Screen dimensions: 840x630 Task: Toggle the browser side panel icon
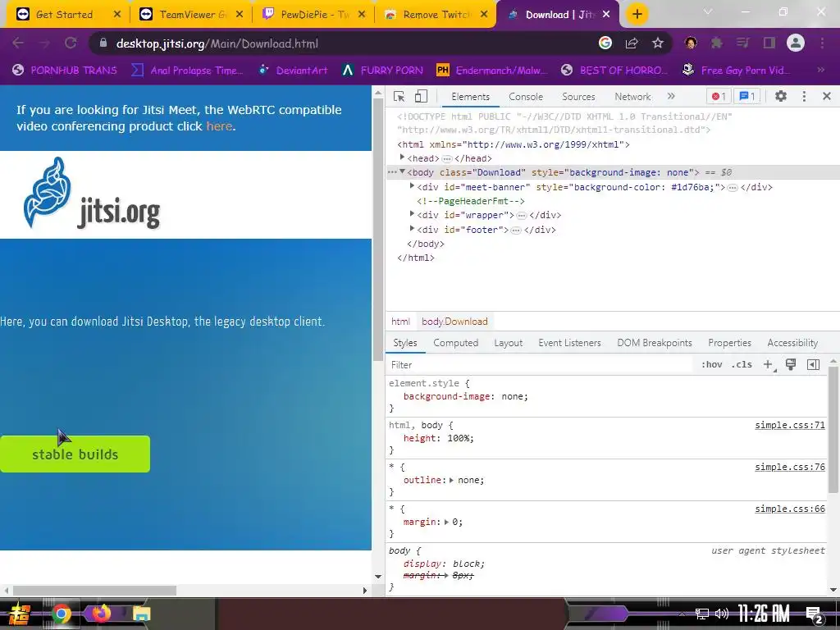coord(769,43)
